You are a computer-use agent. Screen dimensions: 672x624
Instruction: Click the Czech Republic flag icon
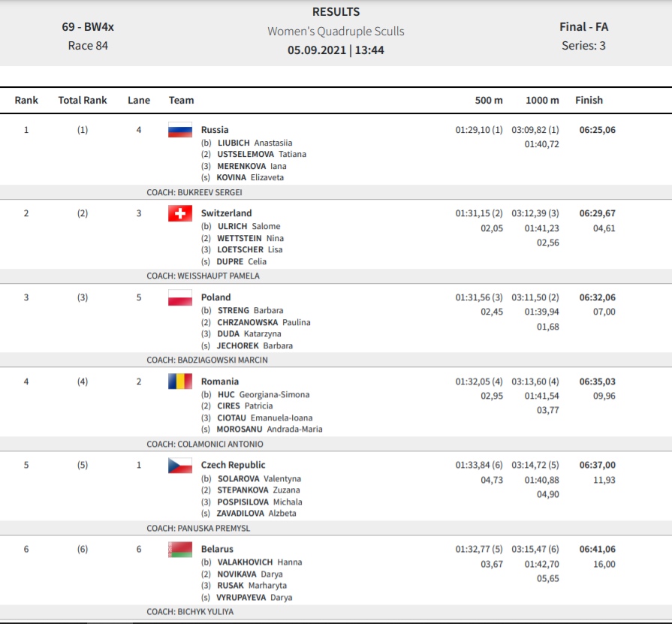click(180, 466)
